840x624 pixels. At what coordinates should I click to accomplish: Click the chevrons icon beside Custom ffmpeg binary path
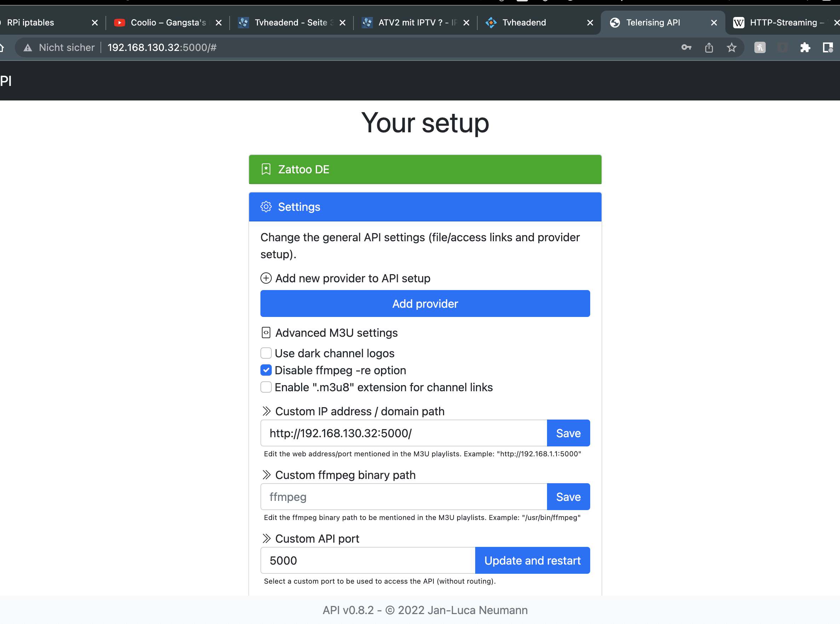pyautogui.click(x=267, y=475)
